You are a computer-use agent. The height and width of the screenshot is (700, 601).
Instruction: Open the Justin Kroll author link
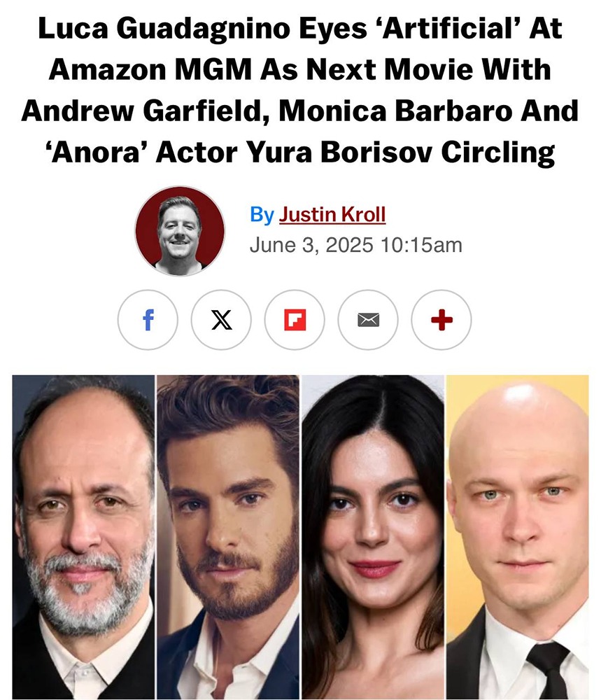[332, 214]
